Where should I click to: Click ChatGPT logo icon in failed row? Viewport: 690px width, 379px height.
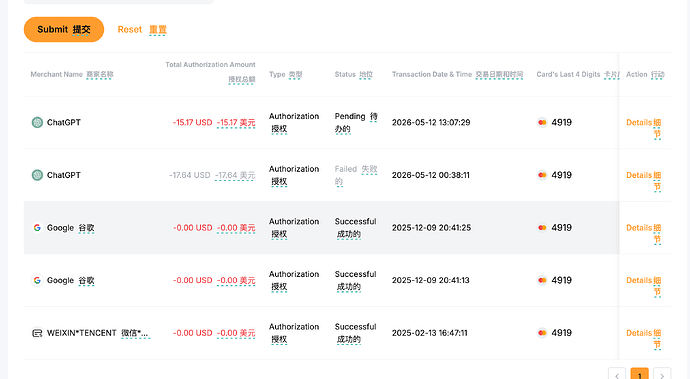tap(37, 175)
